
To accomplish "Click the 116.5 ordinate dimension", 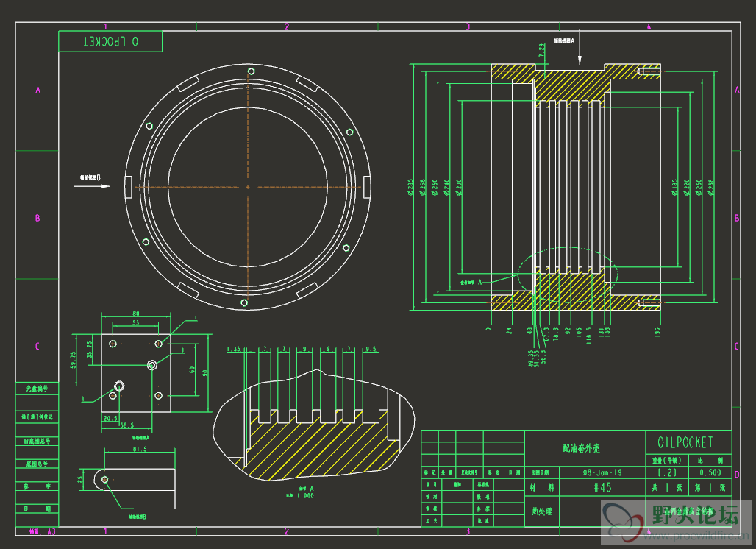I will coord(589,336).
